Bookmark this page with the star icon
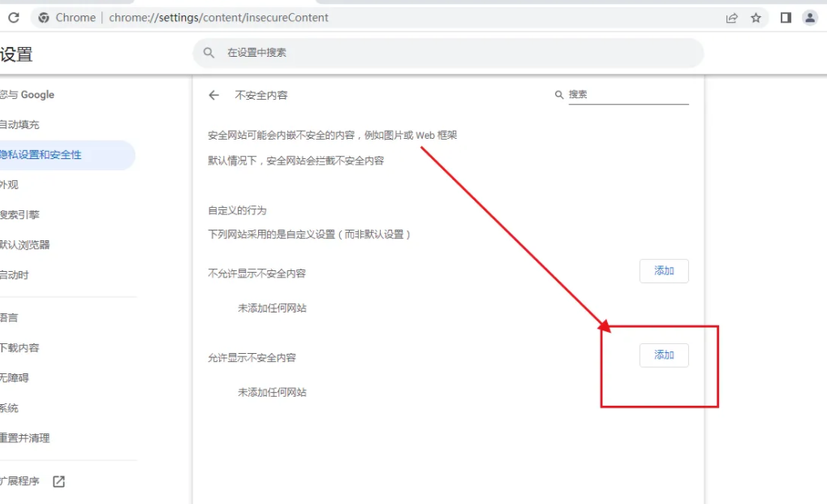Viewport: 827px width, 504px height. point(756,18)
